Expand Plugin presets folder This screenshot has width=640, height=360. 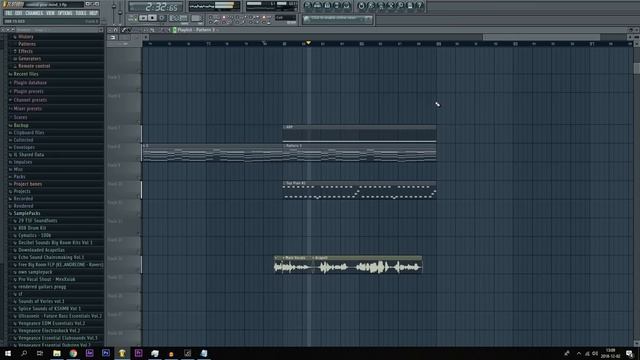click(x=28, y=91)
